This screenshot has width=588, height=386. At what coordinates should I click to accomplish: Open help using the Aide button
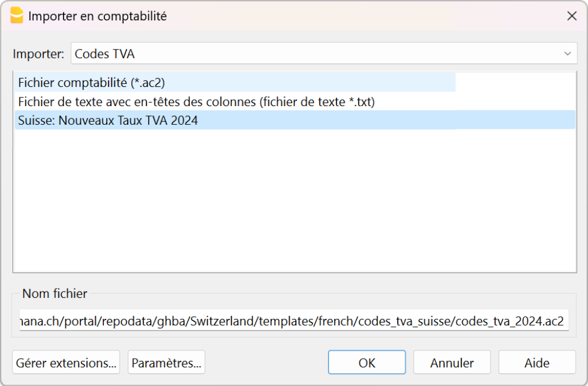coord(537,362)
